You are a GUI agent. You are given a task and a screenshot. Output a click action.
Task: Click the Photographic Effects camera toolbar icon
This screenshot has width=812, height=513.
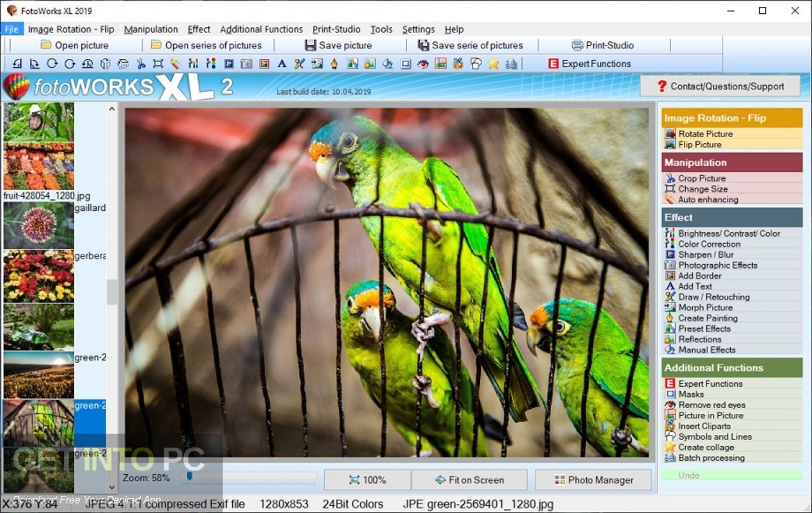(x=247, y=63)
